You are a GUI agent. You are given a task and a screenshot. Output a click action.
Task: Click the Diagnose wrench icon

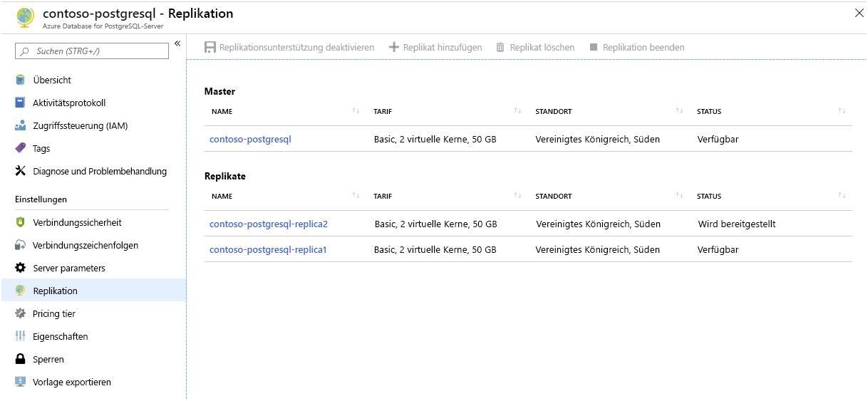(20, 171)
